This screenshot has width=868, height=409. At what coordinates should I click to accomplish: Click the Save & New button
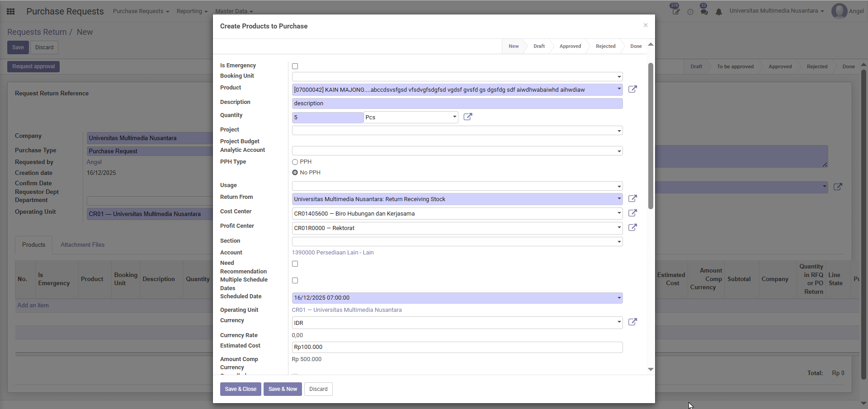[283, 389]
